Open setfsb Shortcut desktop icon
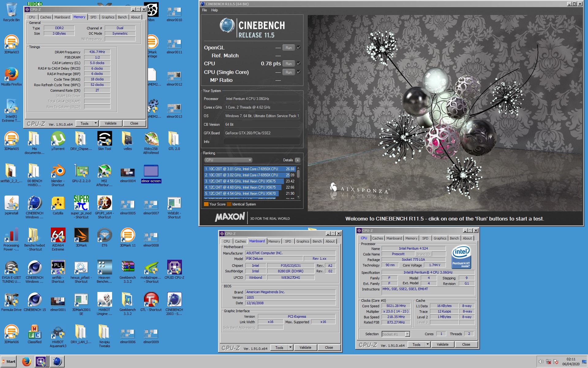Screen dimensions: 588x368 click(x=58, y=272)
